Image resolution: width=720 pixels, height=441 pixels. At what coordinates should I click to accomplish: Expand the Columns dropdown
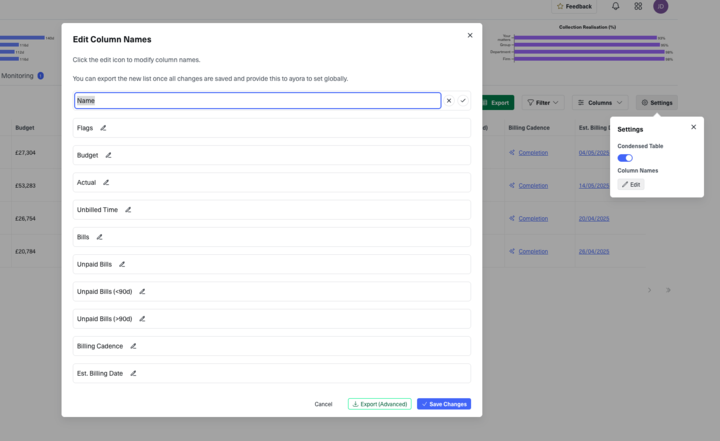[x=600, y=102]
